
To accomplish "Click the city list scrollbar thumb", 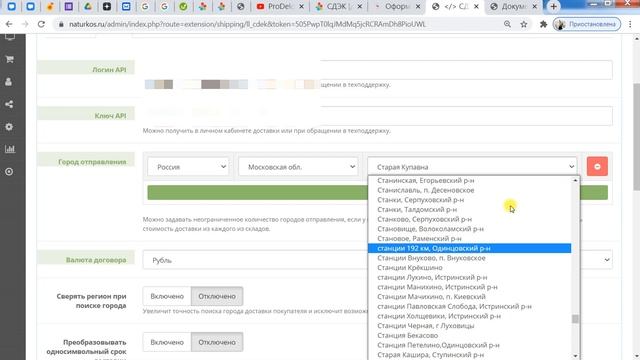I will 576,319.
